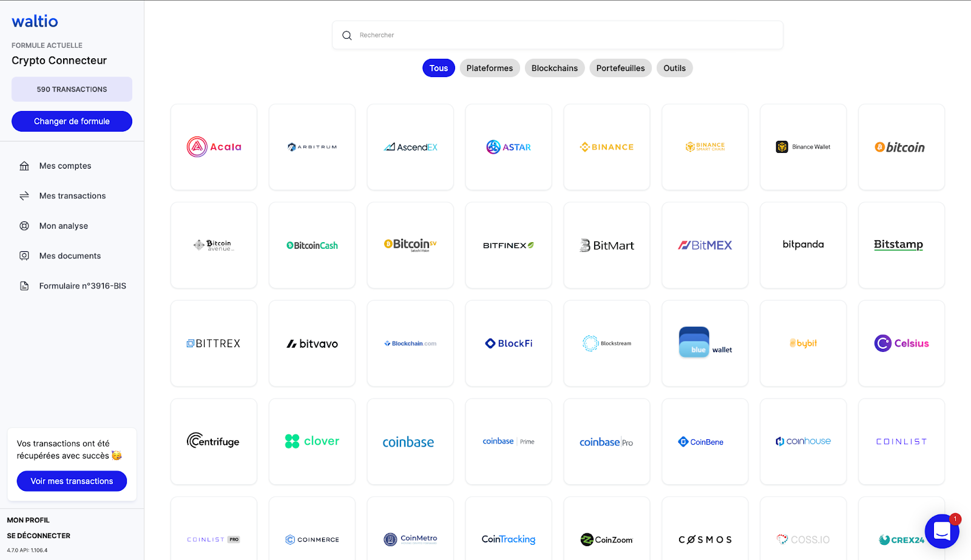Open MON PROFIL

[29, 520]
